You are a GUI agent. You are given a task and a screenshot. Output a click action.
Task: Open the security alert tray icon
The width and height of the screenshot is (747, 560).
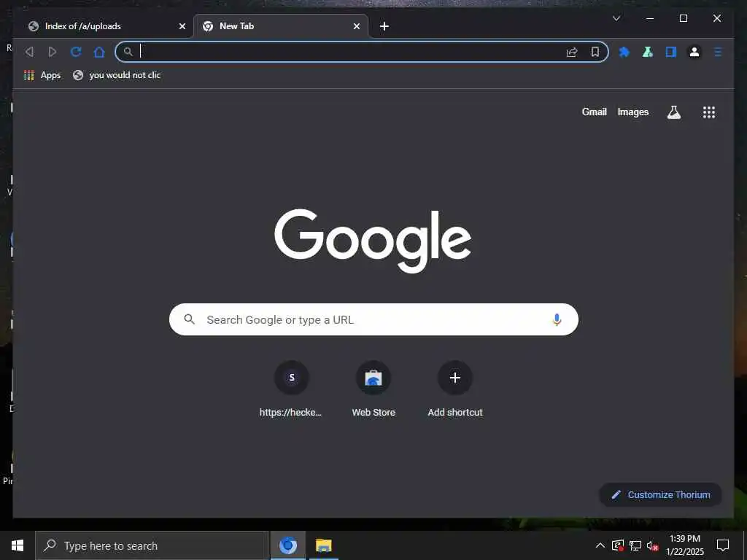617,545
